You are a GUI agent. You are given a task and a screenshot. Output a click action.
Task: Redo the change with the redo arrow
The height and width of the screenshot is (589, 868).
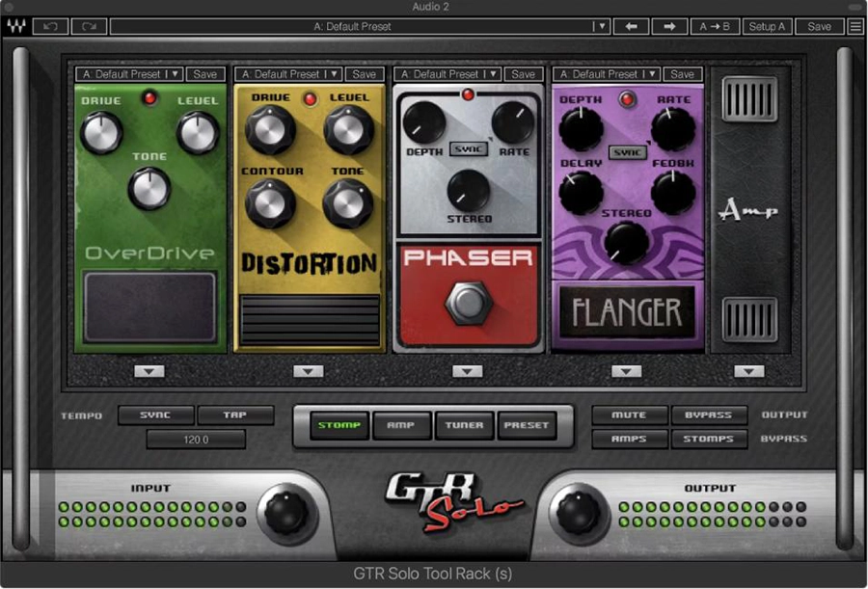click(x=89, y=26)
